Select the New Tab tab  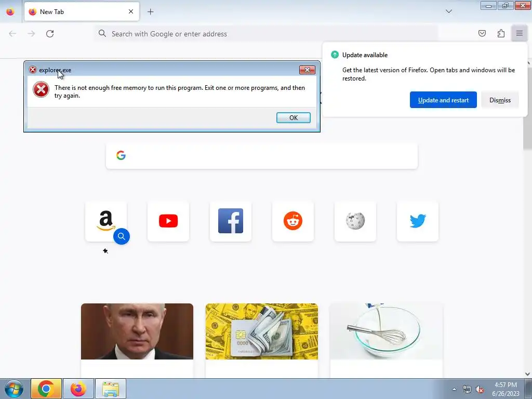82,11
